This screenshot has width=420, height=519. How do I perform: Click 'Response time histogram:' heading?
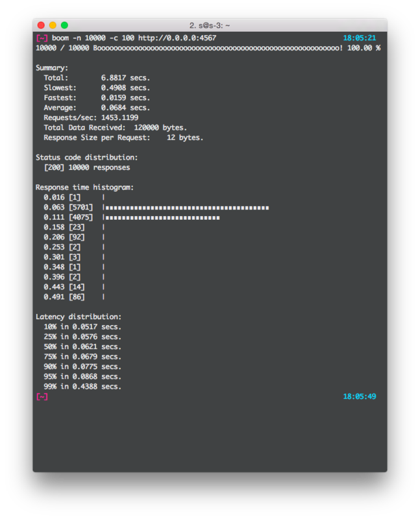(x=85, y=187)
